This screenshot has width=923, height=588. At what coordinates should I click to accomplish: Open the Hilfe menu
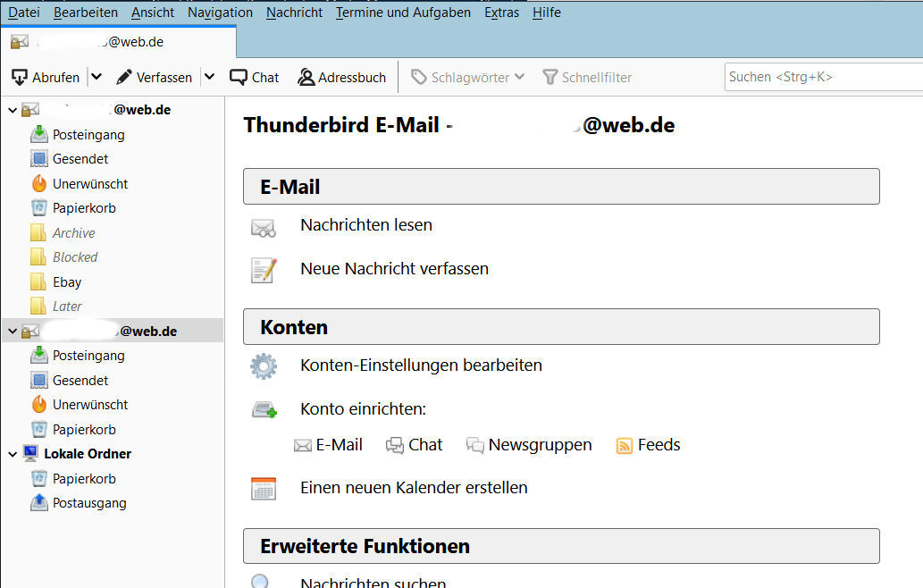coord(546,13)
